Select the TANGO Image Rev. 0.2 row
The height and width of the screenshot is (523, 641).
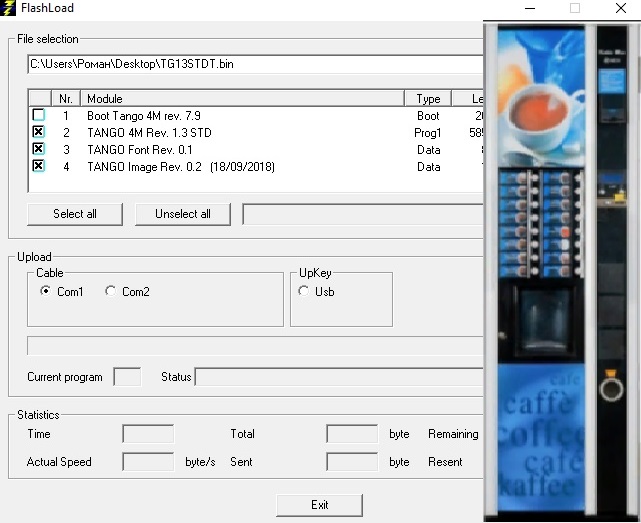point(256,167)
